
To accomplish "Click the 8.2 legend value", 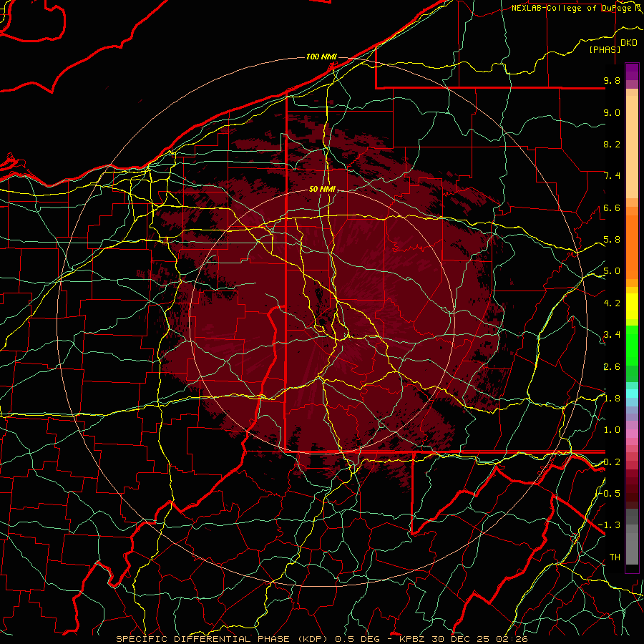I will click(x=612, y=144).
